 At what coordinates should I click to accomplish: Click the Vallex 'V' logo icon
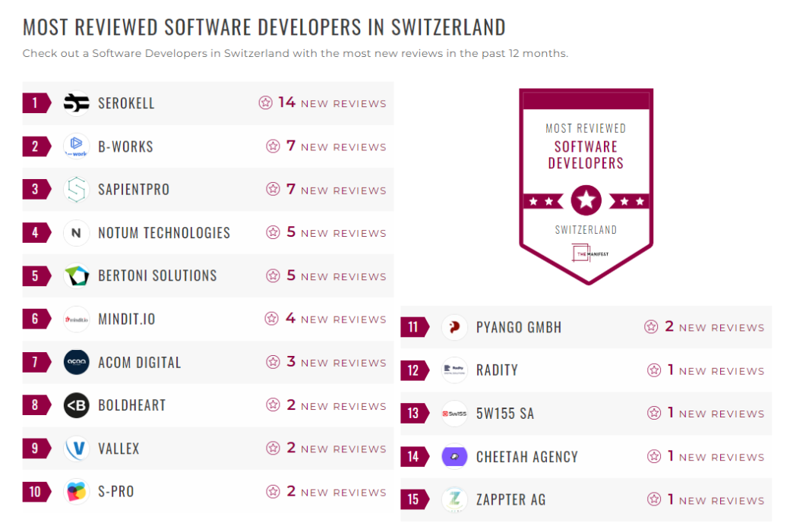pyautogui.click(x=75, y=449)
